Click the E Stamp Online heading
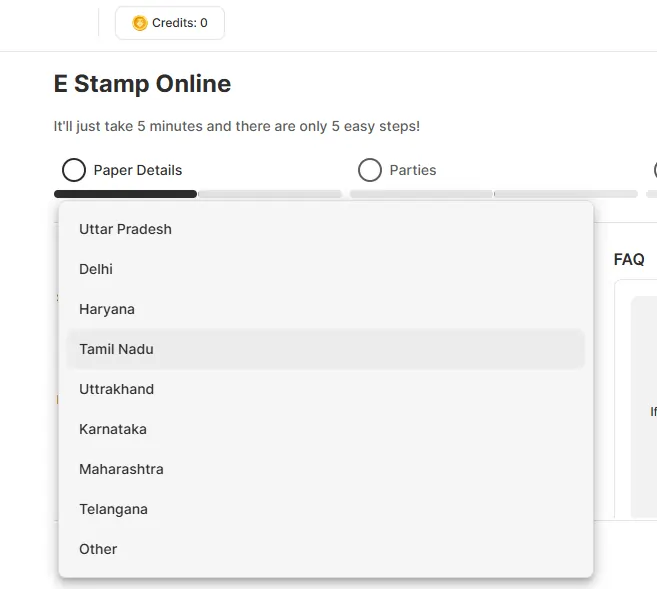This screenshot has height=589, width=657. click(x=142, y=84)
